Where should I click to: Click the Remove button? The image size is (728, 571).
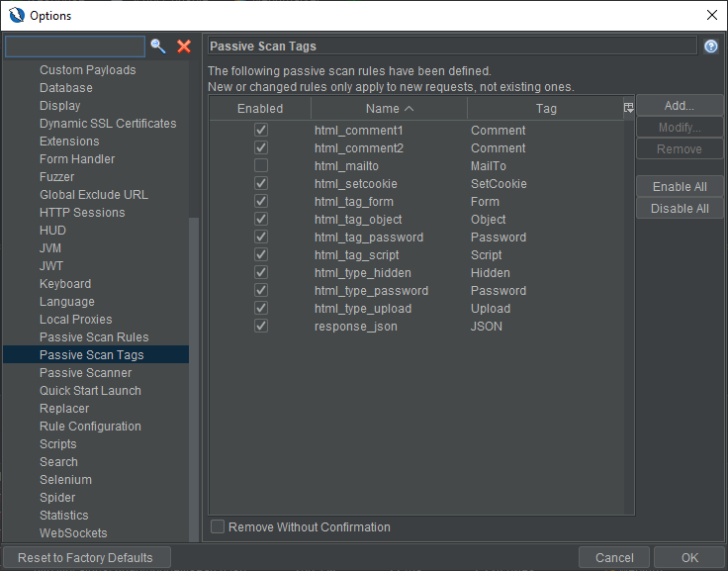pyautogui.click(x=680, y=149)
